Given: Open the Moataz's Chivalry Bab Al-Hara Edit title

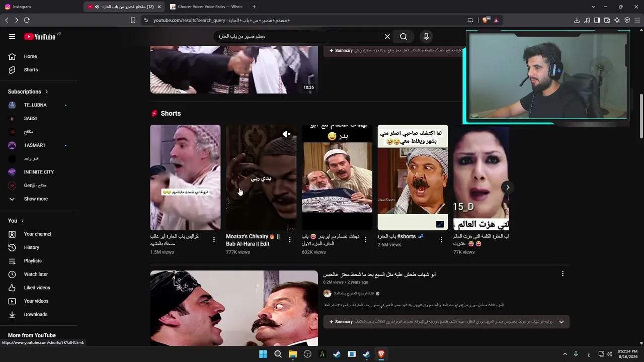Looking at the screenshot, I should tap(253, 240).
